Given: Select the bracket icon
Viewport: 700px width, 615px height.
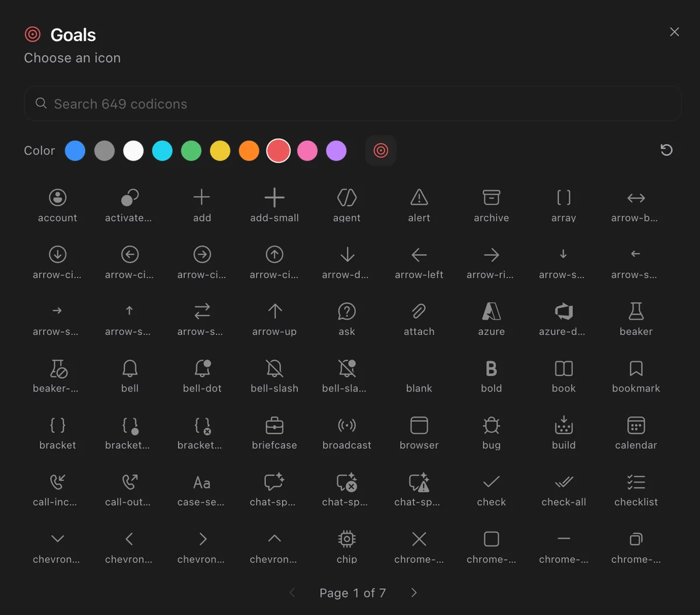Looking at the screenshot, I should click(57, 433).
